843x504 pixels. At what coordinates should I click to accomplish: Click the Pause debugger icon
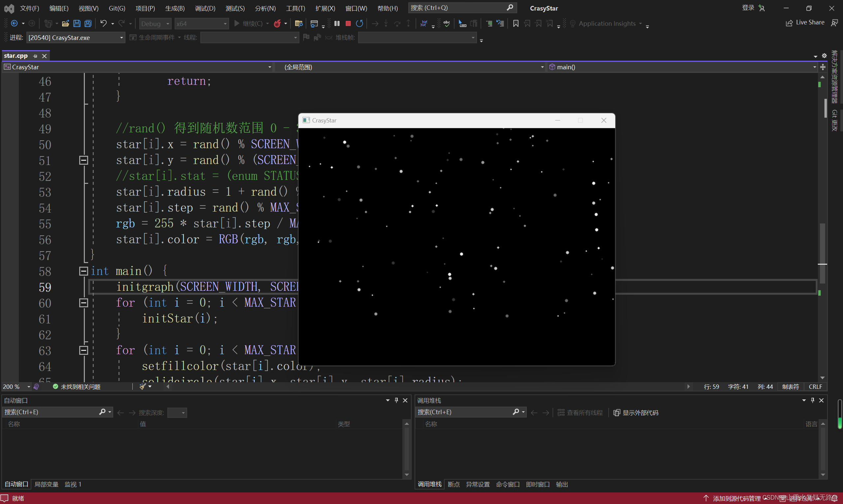[x=337, y=23]
